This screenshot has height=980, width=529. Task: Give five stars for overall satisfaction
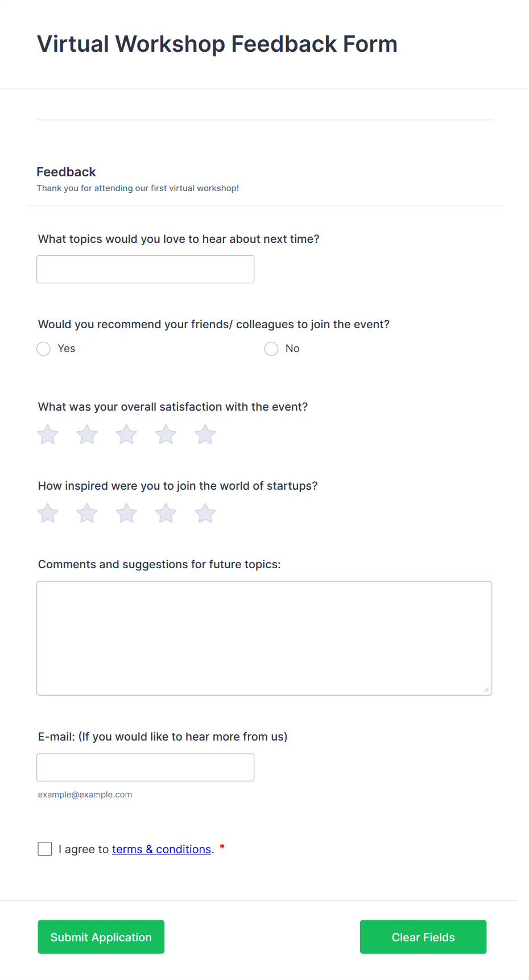[205, 434]
